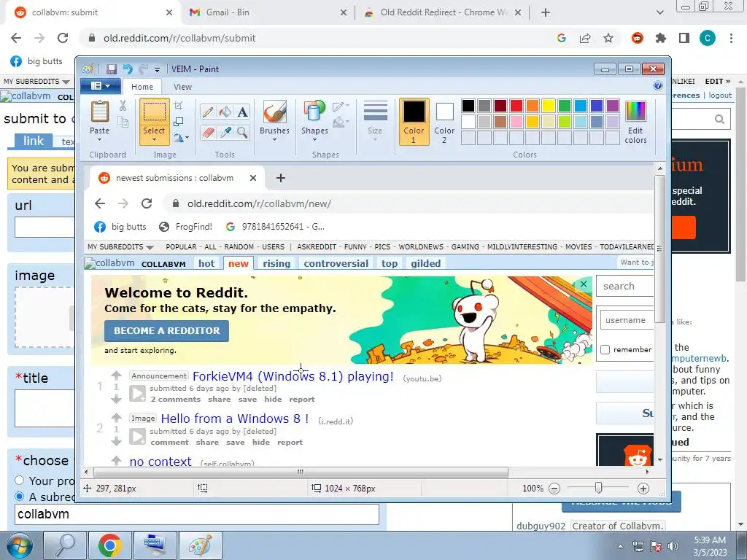747x560 pixels.
Task: Go back in Chrome
Action: tap(16, 38)
